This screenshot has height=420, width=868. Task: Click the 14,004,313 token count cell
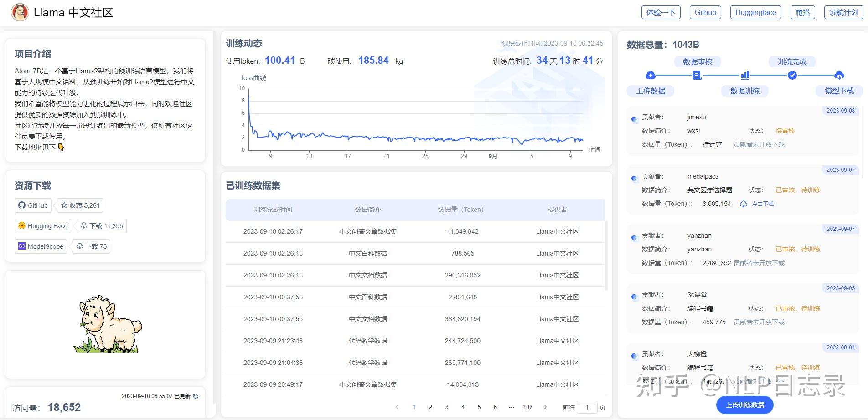(x=463, y=384)
